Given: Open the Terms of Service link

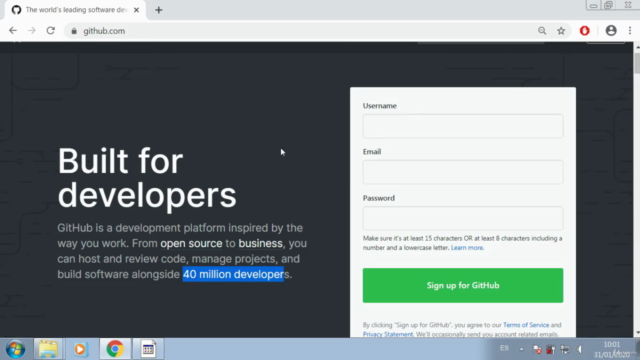Looking at the screenshot, I should pyautogui.click(x=526, y=325).
